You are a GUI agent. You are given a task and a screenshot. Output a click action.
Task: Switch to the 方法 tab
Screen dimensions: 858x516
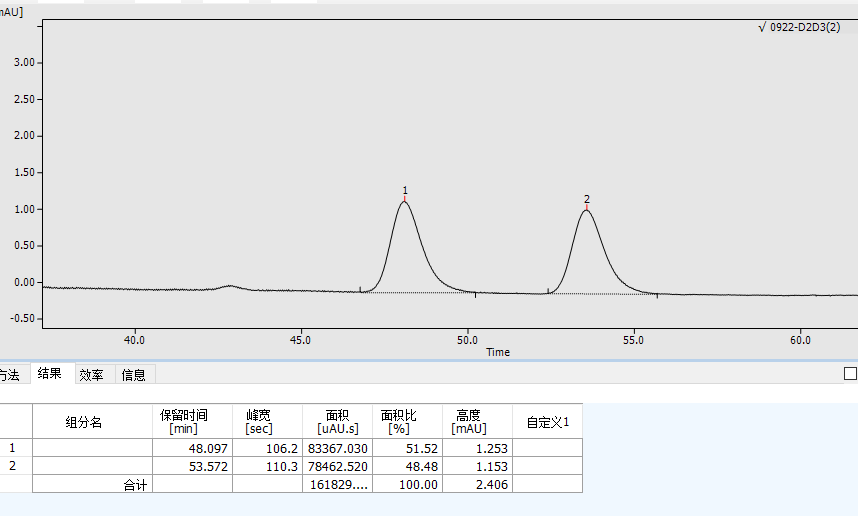pyautogui.click(x=10, y=375)
